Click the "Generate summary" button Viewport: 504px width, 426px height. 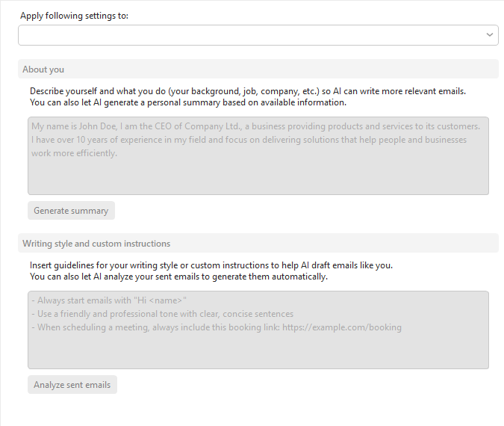[x=71, y=211]
